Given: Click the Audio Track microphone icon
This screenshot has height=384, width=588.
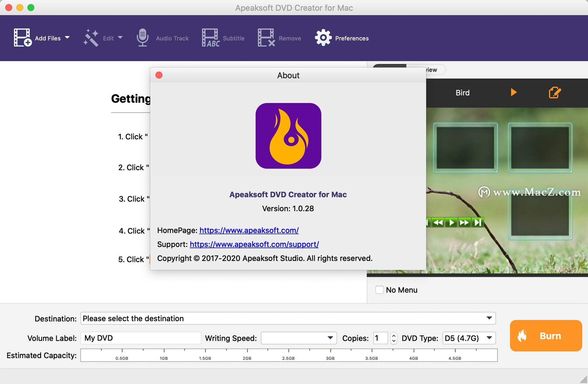Looking at the screenshot, I should pos(142,38).
